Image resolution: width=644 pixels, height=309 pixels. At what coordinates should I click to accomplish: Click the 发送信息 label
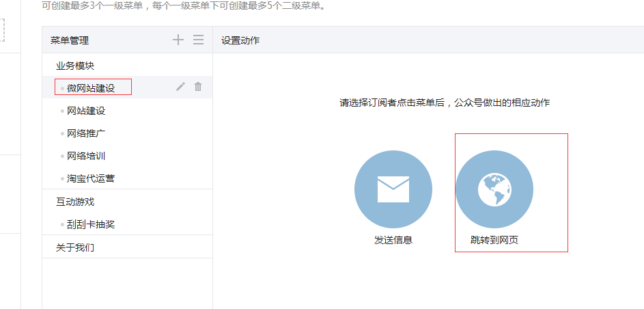(393, 240)
